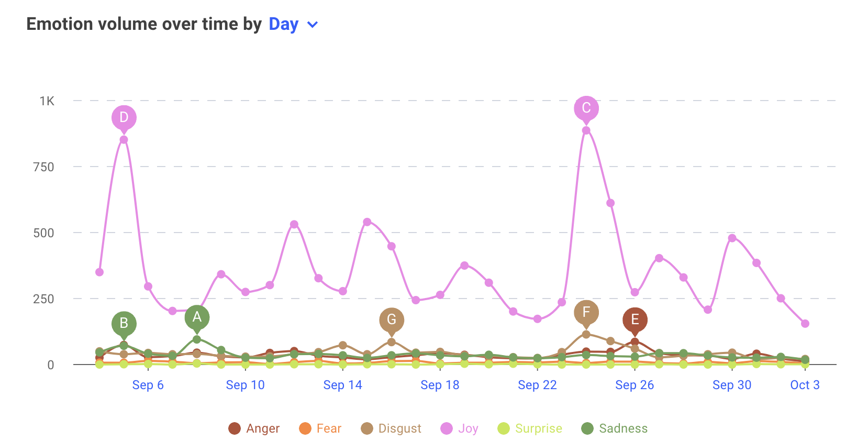Click the annotation marker D above the Joy peak
This screenshot has width=868, height=441.
[x=124, y=117]
